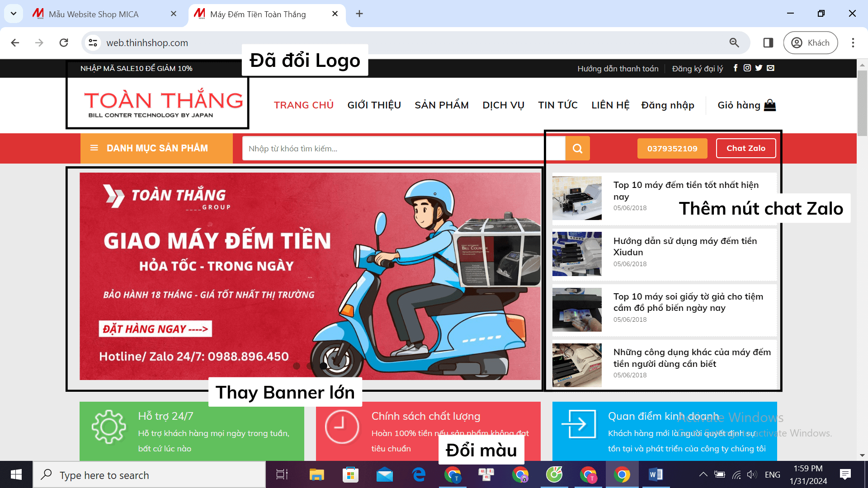868x488 pixels.
Task: Click the browser back arrow icon
Action: pyautogui.click(x=15, y=42)
